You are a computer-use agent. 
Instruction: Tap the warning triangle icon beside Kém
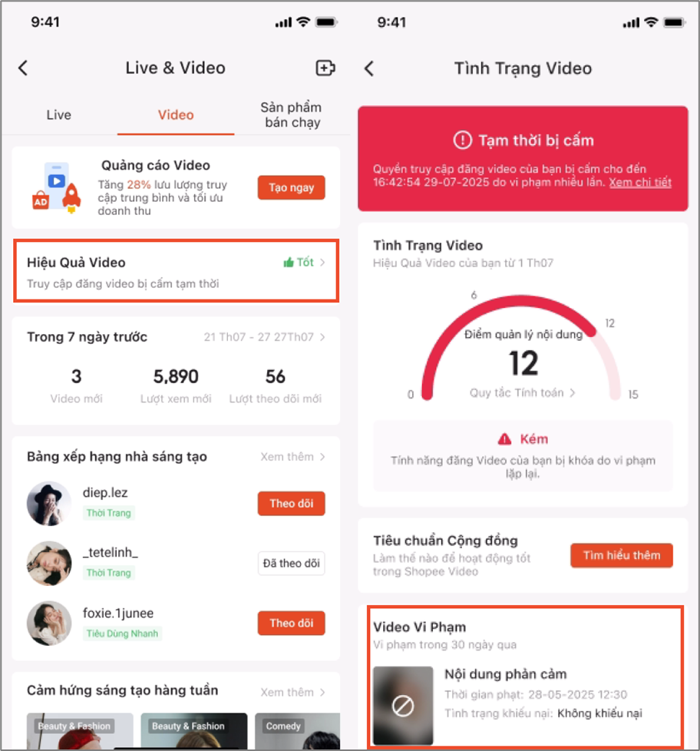(504, 438)
